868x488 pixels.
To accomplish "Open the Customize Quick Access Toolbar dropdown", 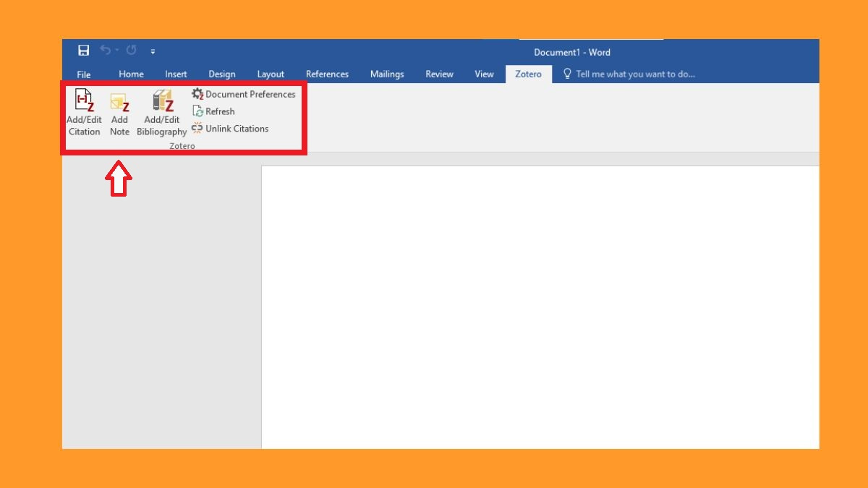I will 153,51.
